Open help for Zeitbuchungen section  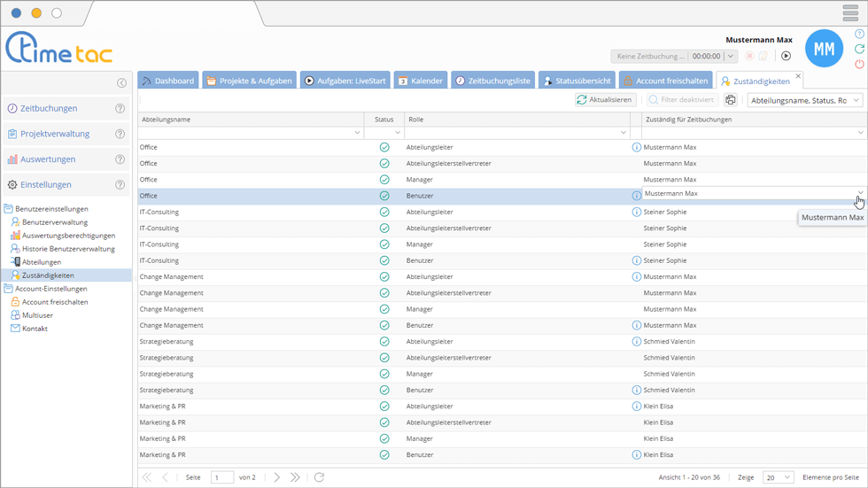(120, 109)
